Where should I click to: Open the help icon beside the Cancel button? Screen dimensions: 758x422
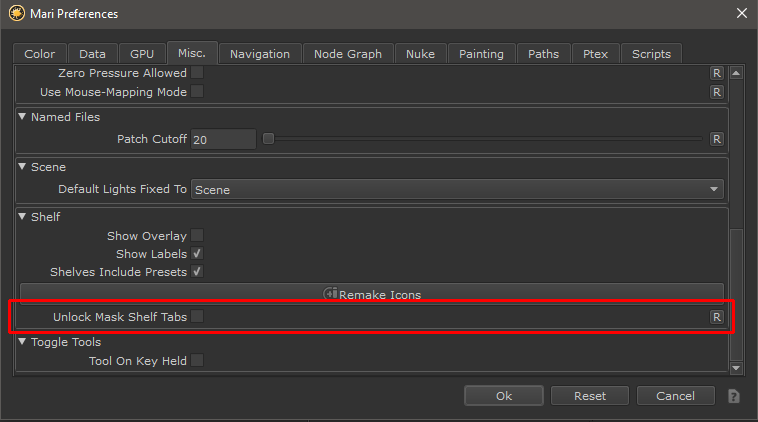pos(734,396)
